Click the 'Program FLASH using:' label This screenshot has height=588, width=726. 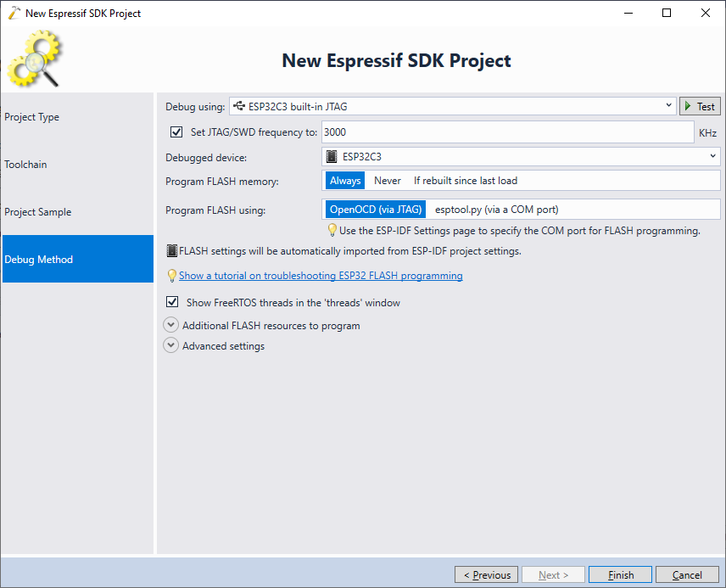(215, 210)
